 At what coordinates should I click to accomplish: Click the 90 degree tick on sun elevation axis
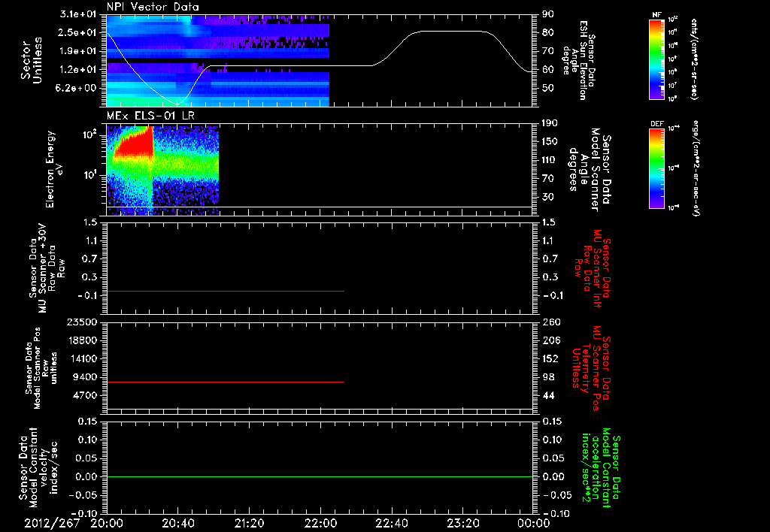tap(548, 14)
